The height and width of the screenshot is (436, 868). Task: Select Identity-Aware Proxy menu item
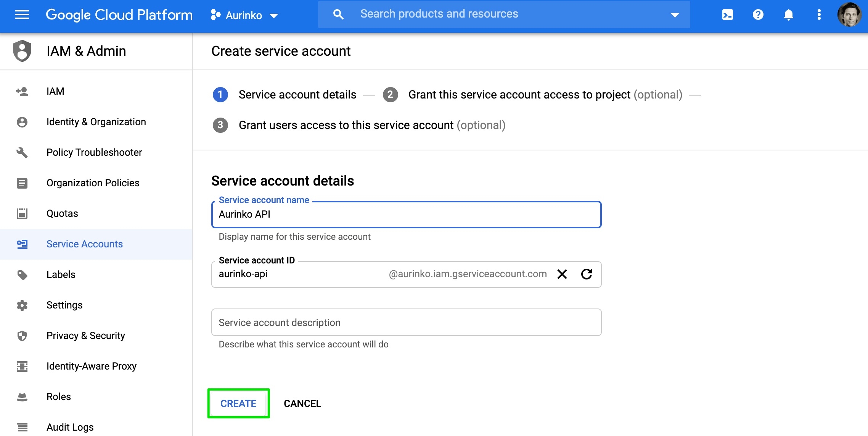point(91,366)
